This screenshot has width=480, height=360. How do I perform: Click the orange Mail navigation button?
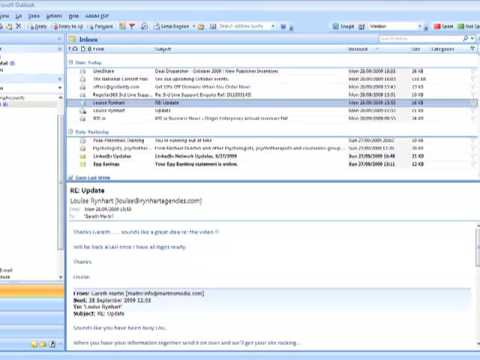click(x=32, y=292)
